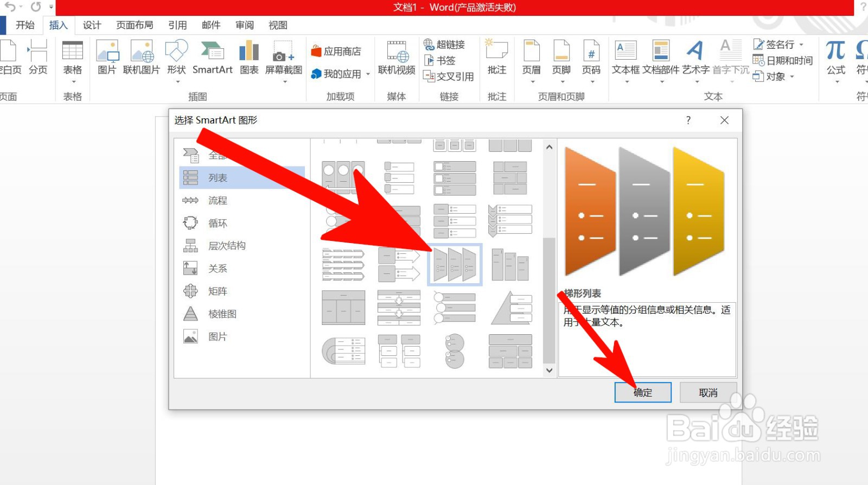This screenshot has width=868, height=485.
Task: Click the Undo icon in title bar
Action: click(10, 7)
